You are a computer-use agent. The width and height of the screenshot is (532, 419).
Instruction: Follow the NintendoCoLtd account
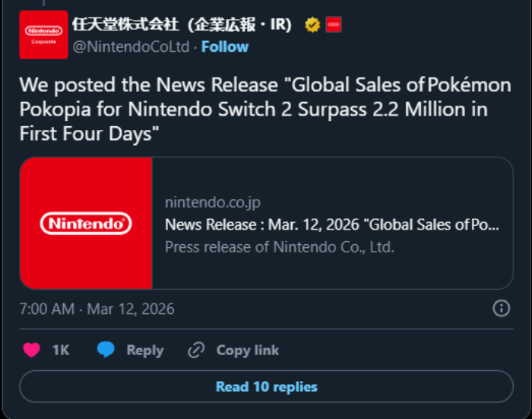(x=225, y=46)
